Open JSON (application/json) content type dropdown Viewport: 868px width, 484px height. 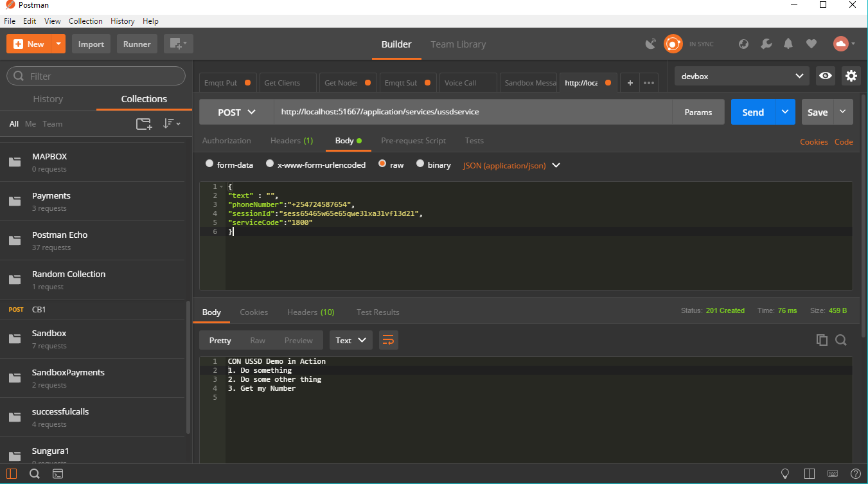click(x=511, y=165)
